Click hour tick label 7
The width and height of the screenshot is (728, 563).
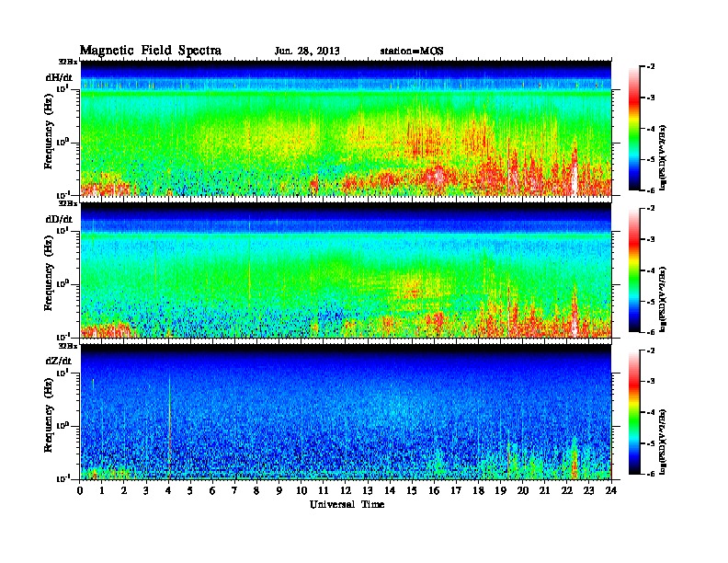[x=235, y=491]
